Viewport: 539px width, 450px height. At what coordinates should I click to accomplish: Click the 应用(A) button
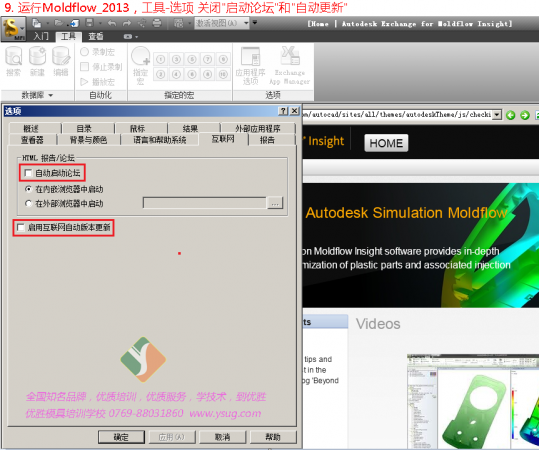pos(172,437)
